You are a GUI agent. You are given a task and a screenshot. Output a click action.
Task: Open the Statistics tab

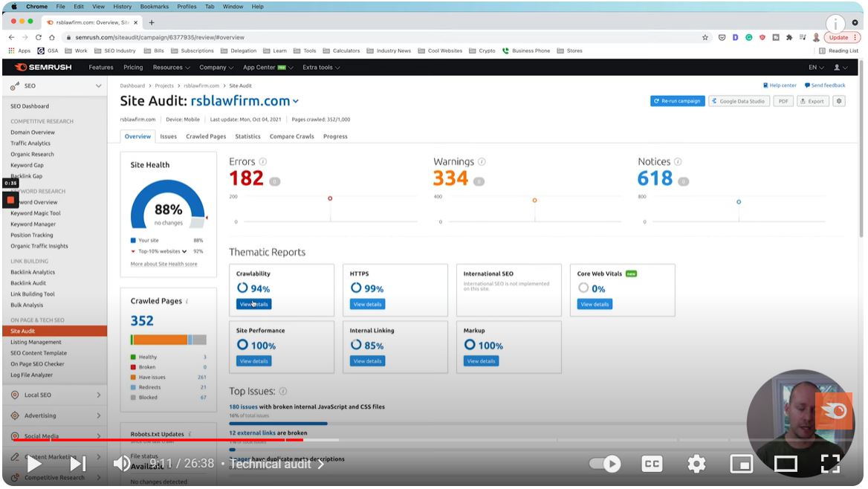247,137
